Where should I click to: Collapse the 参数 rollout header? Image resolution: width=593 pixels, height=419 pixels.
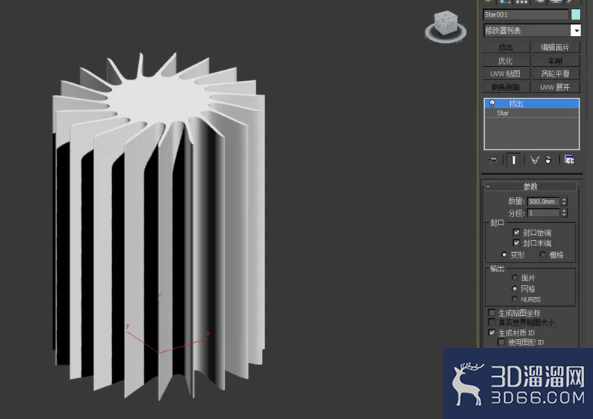[x=530, y=186]
